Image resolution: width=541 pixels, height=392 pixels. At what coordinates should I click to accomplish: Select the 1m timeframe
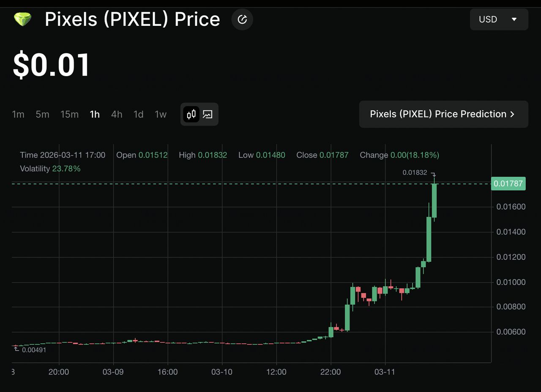18,114
